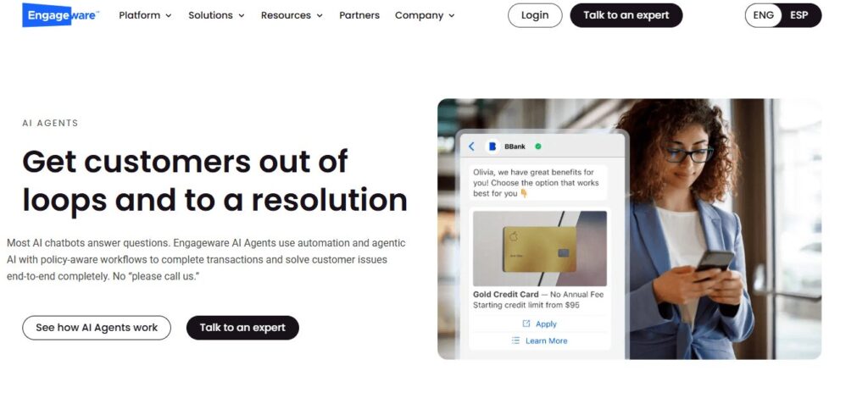Expand the Resources menu
Viewport: 868px width, 404px height.
[x=292, y=15]
